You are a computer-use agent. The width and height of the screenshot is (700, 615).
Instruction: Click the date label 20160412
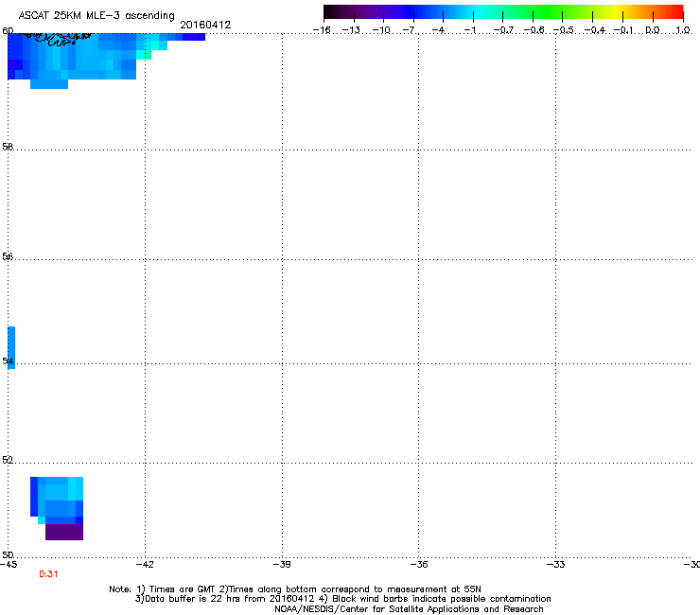205,25
